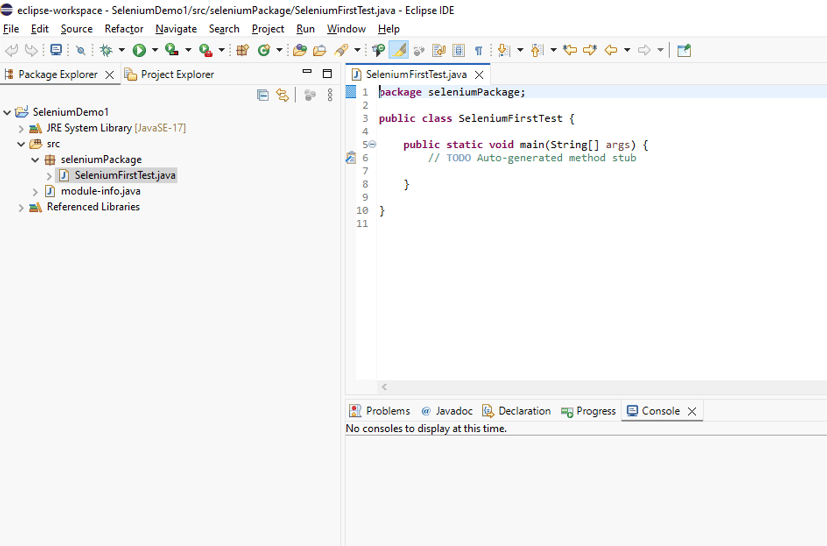Toggle Link with Editor in Package Explorer

point(283,95)
